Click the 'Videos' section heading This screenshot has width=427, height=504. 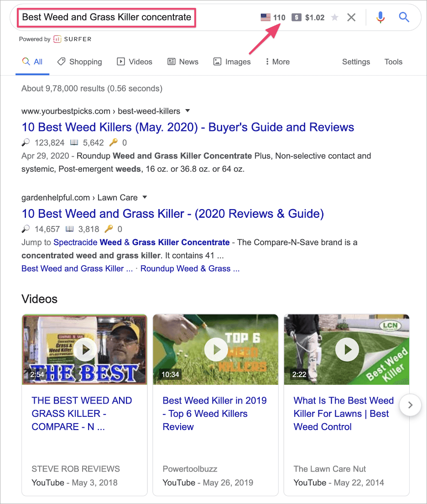coord(40,299)
